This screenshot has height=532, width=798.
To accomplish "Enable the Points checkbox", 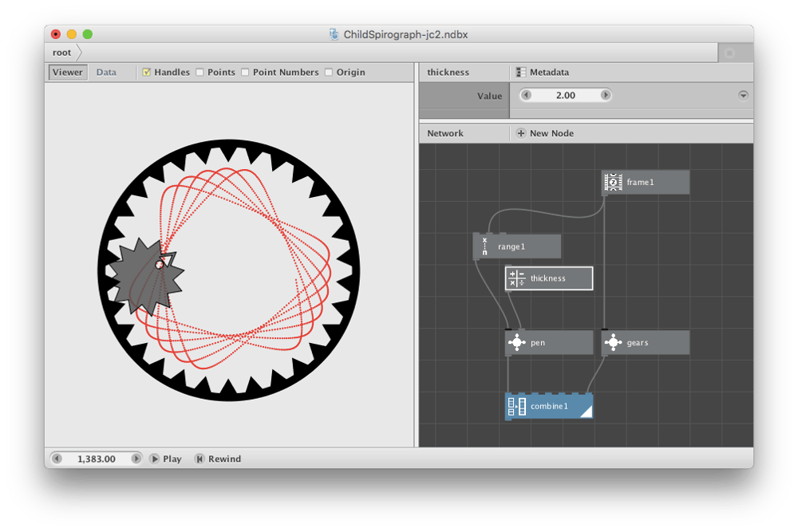I will tap(199, 73).
